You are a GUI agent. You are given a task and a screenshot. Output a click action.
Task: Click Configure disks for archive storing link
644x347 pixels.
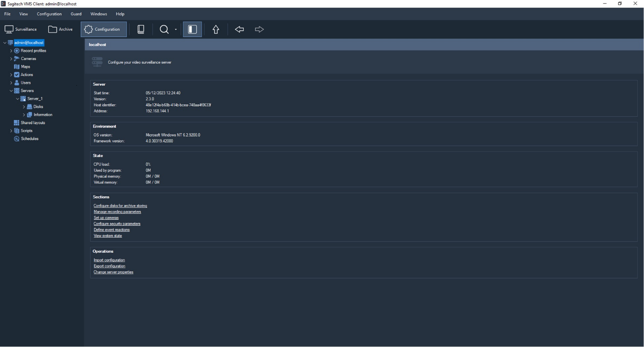click(120, 206)
